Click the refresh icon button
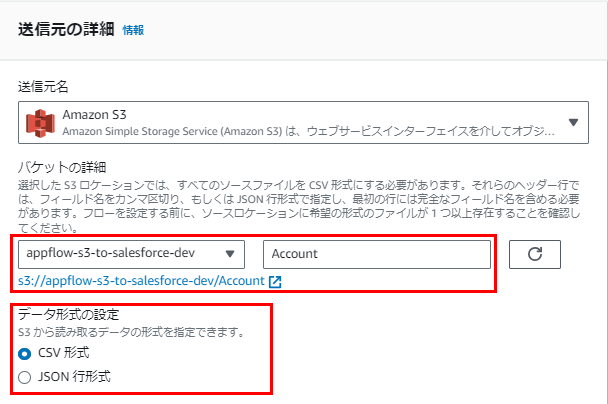 pyautogui.click(x=535, y=254)
